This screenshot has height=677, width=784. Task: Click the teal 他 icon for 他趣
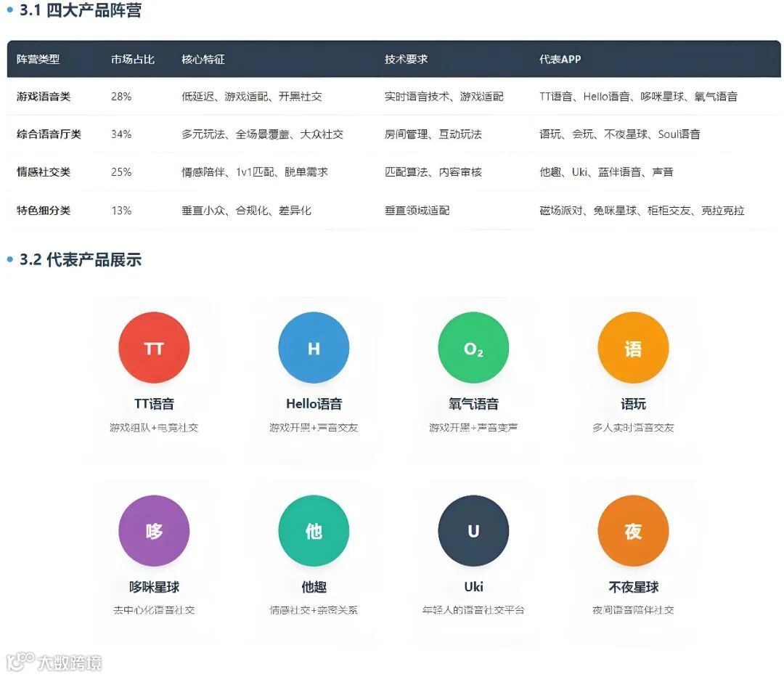coord(314,530)
